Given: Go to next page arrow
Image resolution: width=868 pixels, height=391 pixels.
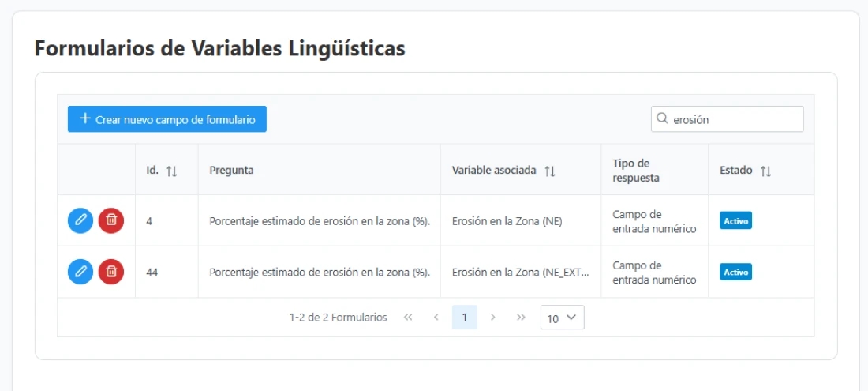Looking at the screenshot, I should (x=493, y=318).
